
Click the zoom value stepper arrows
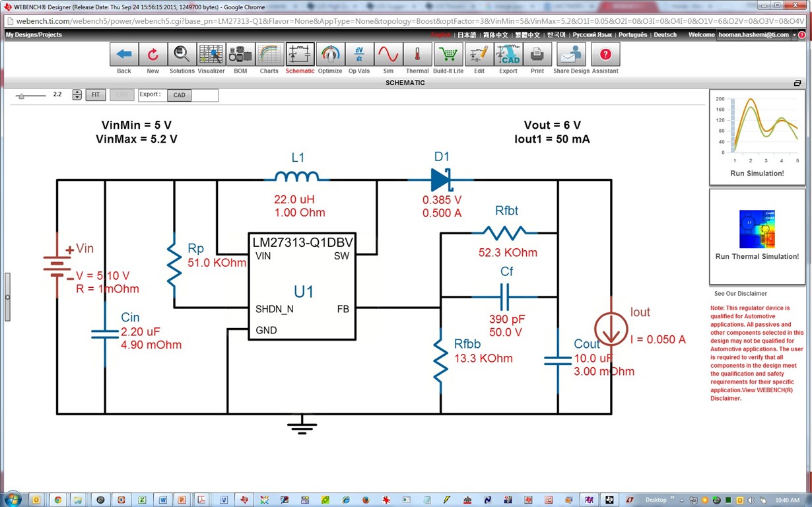coord(77,95)
